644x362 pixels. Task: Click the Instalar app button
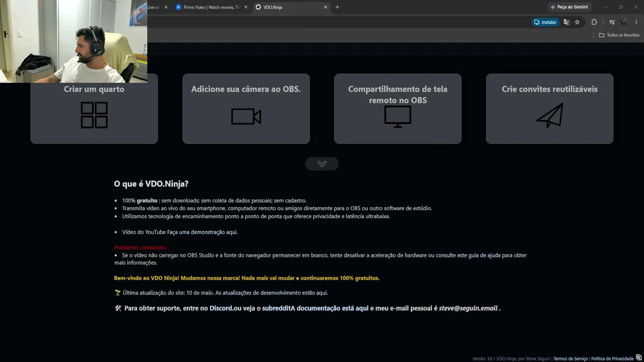click(x=546, y=22)
